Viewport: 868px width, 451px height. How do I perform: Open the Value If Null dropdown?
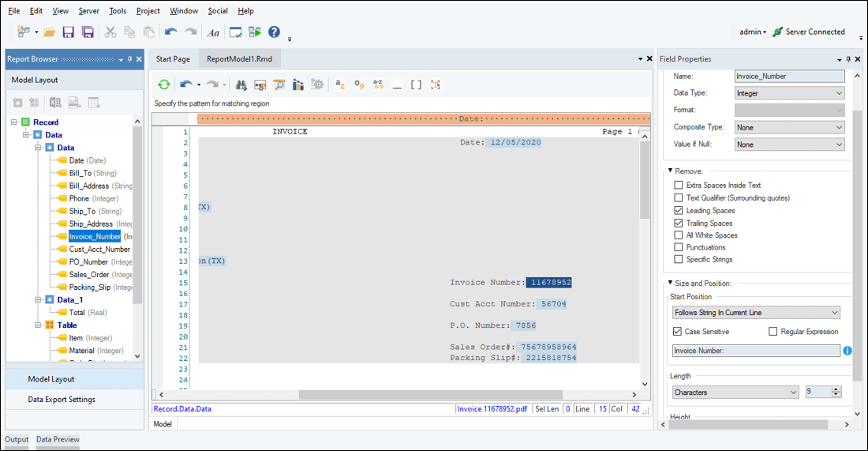click(789, 145)
